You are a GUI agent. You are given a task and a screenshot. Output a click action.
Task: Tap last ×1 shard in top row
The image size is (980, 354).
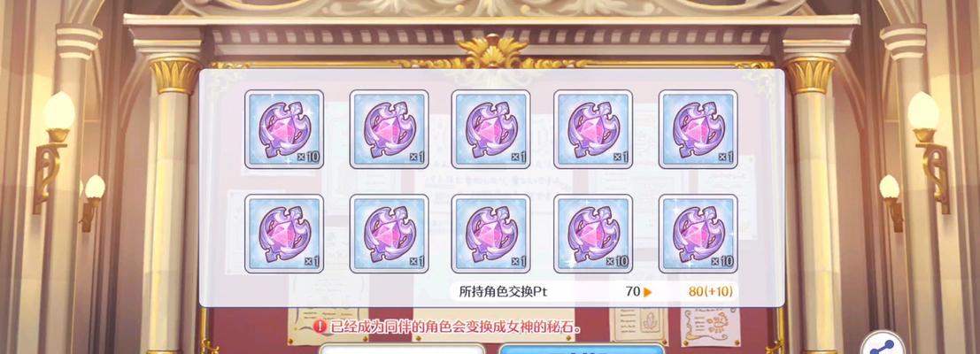pyautogui.click(x=698, y=129)
